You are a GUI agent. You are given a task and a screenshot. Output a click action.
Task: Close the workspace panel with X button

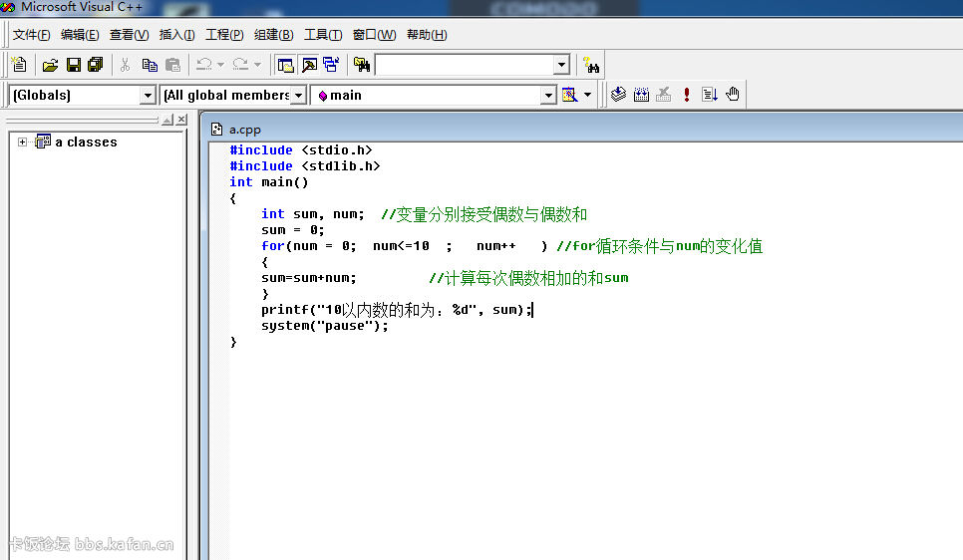[181, 120]
